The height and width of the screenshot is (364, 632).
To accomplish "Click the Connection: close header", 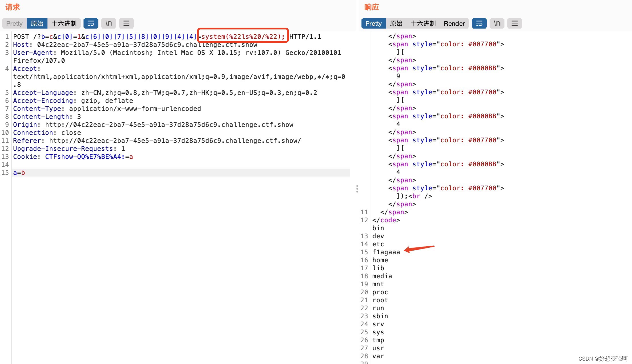I will point(47,133).
